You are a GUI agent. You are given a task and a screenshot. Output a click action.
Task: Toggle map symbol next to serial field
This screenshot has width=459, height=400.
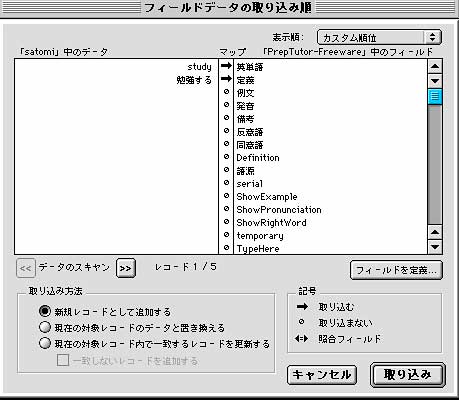pos(226,183)
